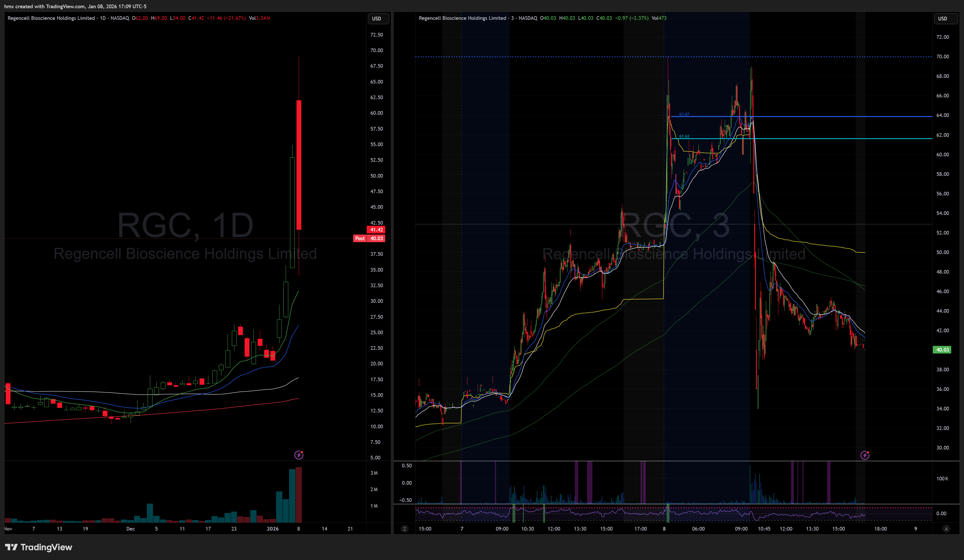964x560 pixels.
Task: Select the 63.87 blue horizontal line label
Action: [x=684, y=114]
